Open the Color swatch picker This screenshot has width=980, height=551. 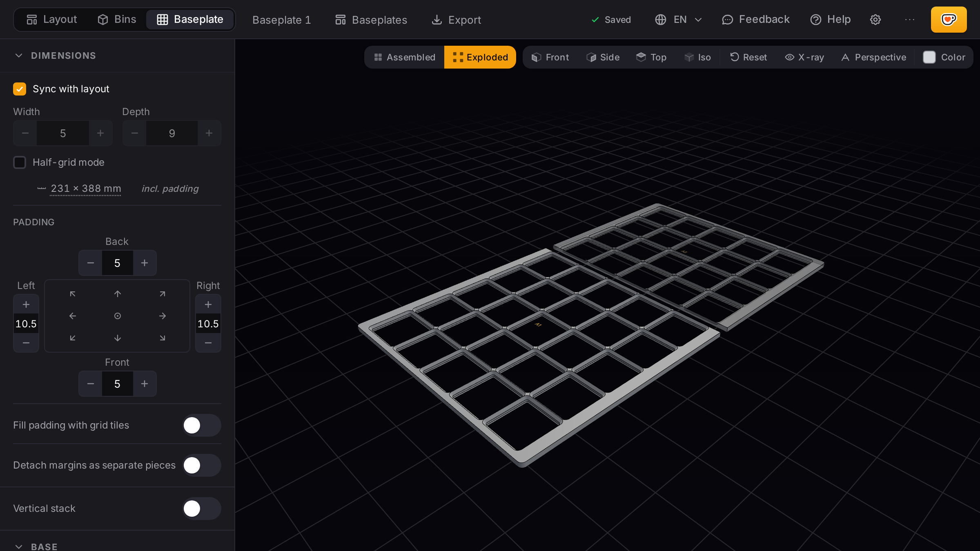pos(944,57)
